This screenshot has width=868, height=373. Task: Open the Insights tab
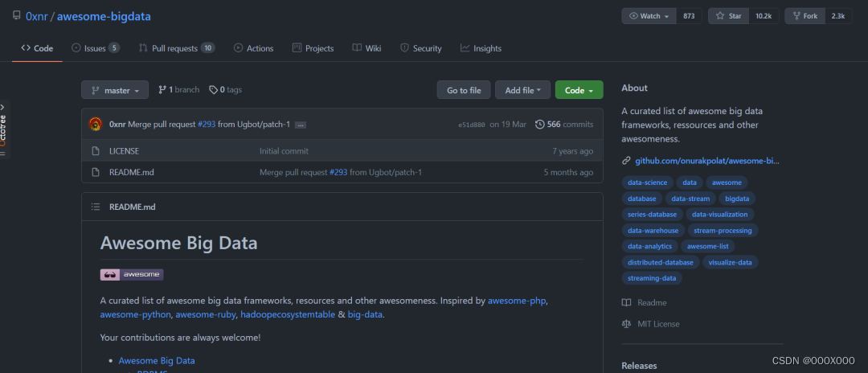(x=481, y=48)
